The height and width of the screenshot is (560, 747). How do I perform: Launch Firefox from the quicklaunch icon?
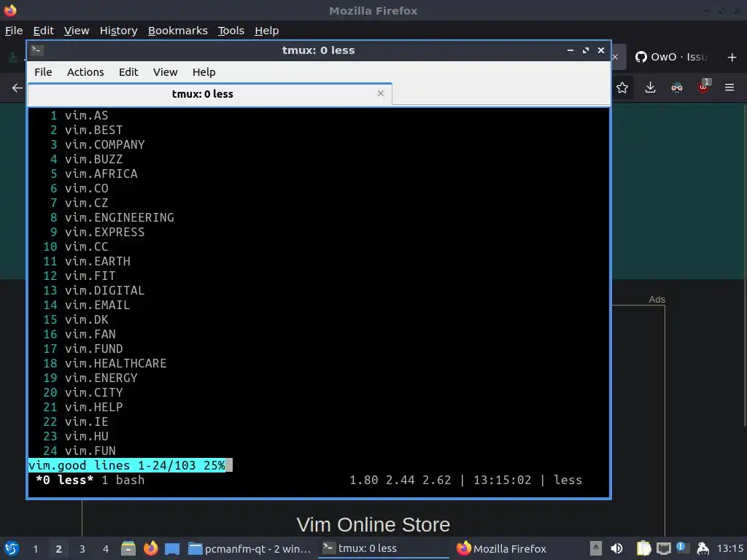150,548
